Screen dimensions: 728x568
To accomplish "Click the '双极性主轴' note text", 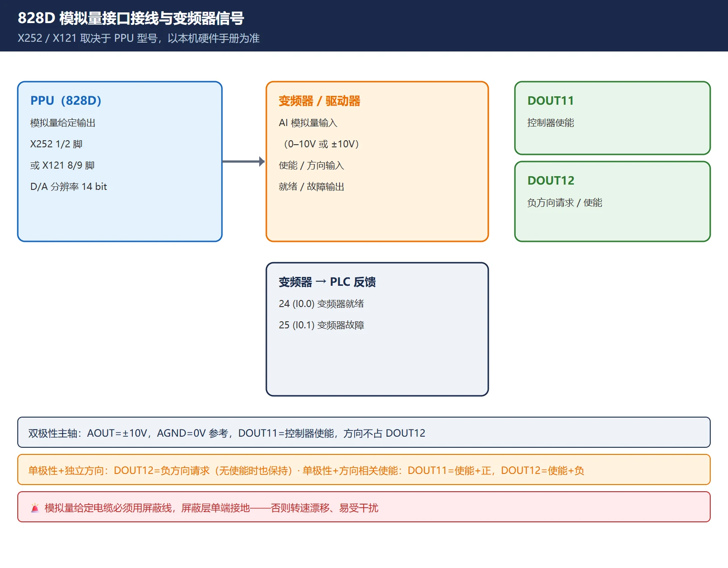I will (x=227, y=433).
